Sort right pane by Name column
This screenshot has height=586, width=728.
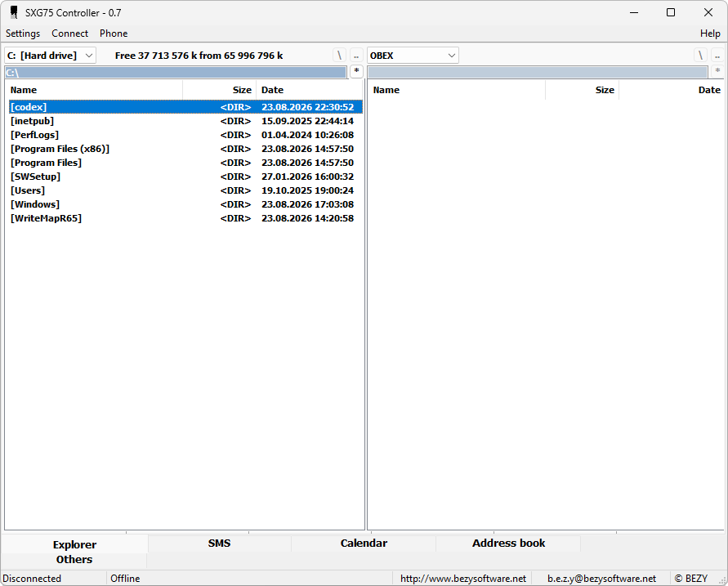point(457,90)
